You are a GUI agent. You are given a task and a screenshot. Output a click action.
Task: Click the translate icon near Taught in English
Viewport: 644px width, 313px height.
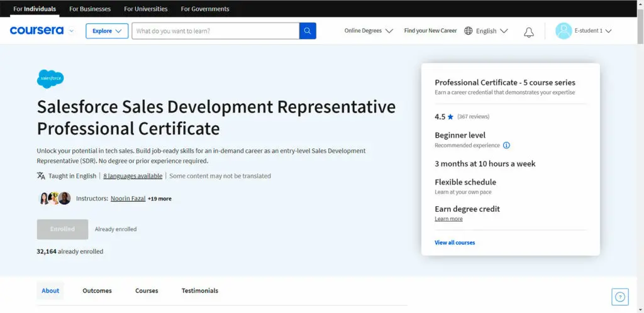click(x=41, y=175)
